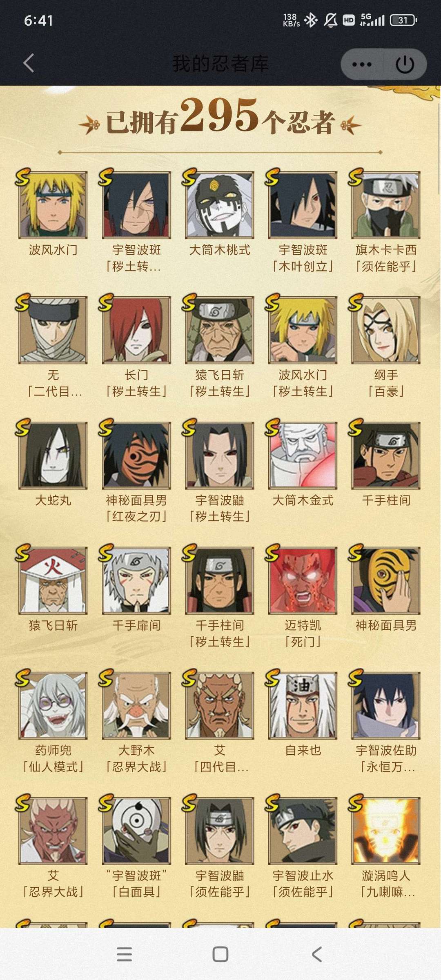The image size is (441, 980).
Task: Open the three-dots more menu
Action: [x=361, y=64]
